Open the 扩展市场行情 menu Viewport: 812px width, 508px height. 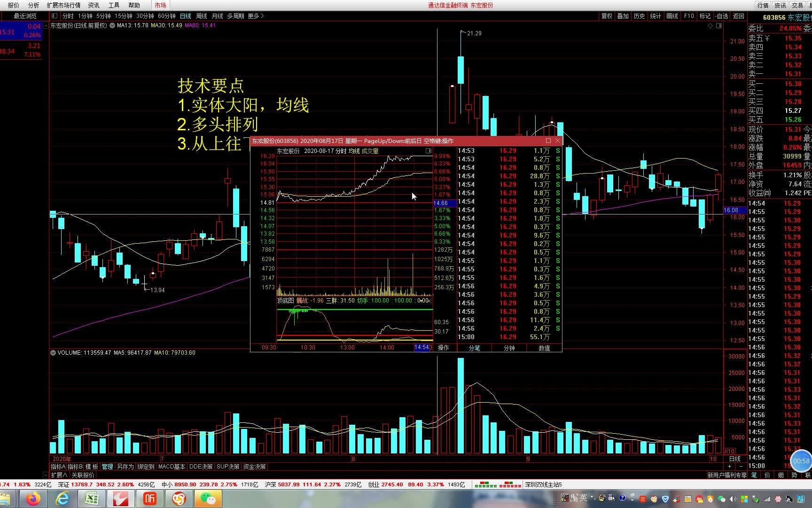coord(63,5)
